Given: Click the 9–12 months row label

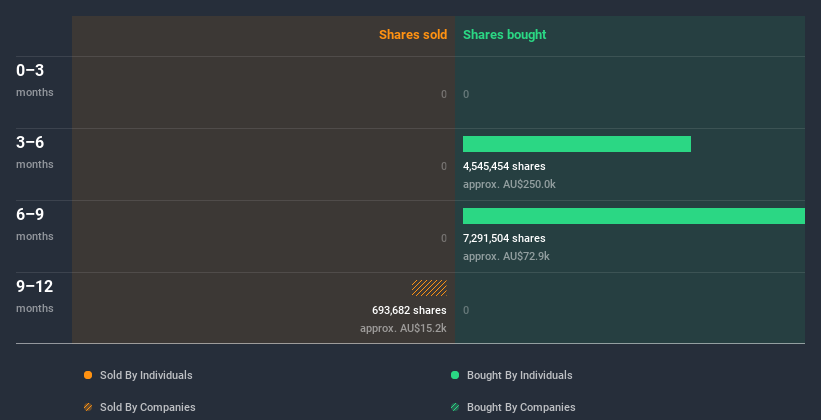Looking at the screenshot, I should [35, 296].
